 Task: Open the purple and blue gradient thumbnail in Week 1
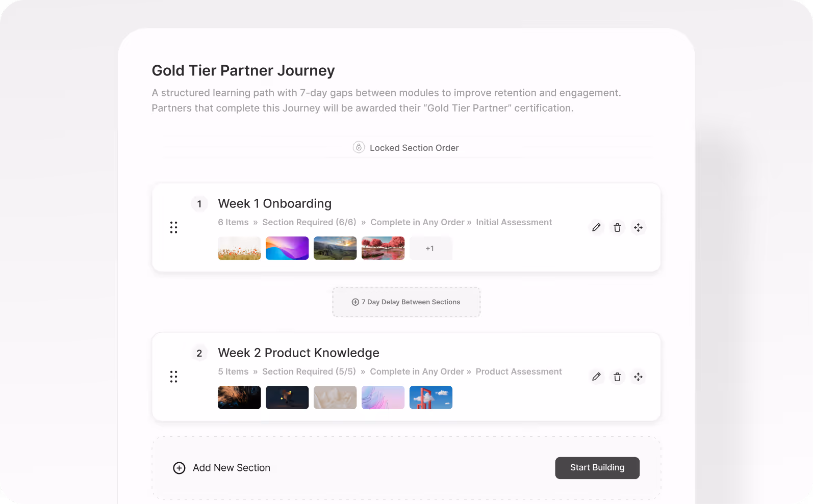click(287, 248)
